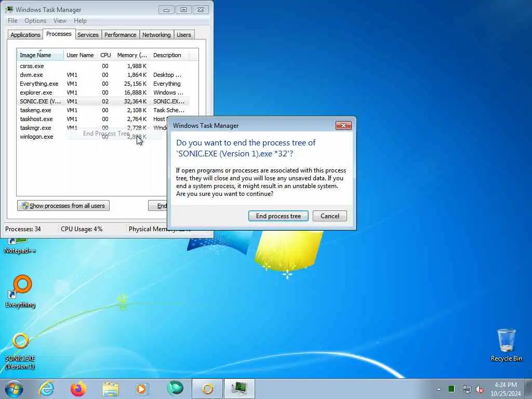Screen dimensions: 532x399
Task: Open the View menu
Action: 60,21
